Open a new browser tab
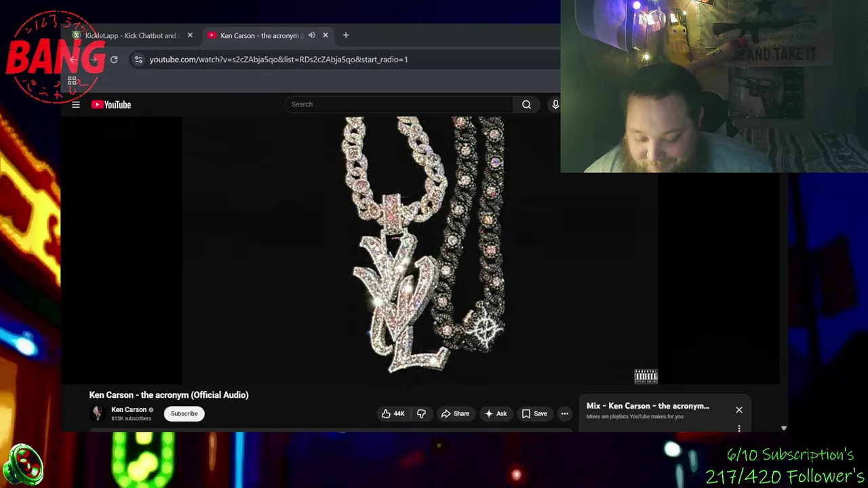 pyautogui.click(x=346, y=35)
